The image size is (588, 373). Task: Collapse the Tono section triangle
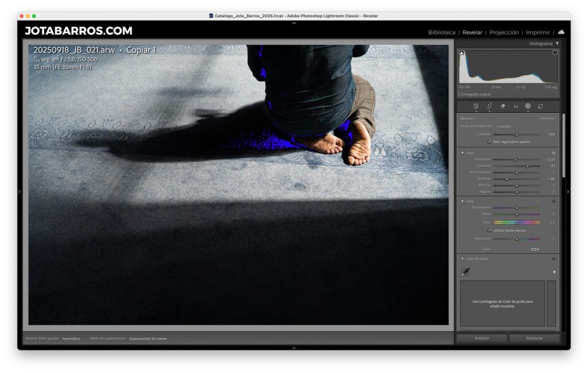[x=462, y=153]
